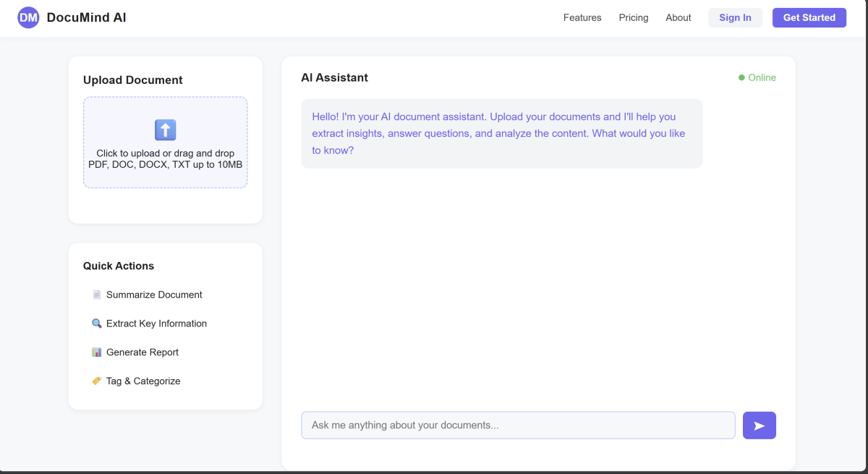Open the About page

coord(678,17)
